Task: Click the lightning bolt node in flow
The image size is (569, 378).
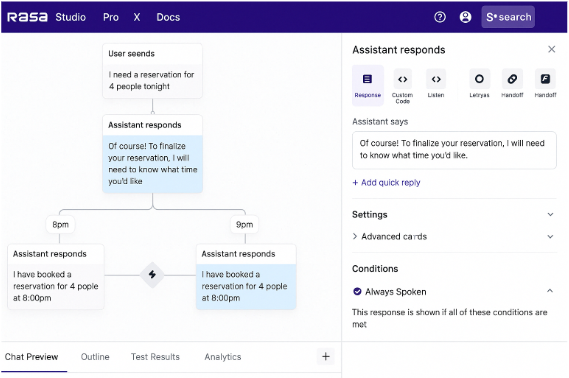Action: tap(152, 275)
